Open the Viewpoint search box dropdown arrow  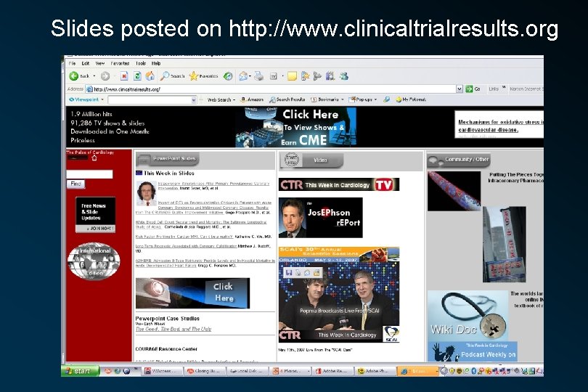pyautogui.click(x=194, y=99)
